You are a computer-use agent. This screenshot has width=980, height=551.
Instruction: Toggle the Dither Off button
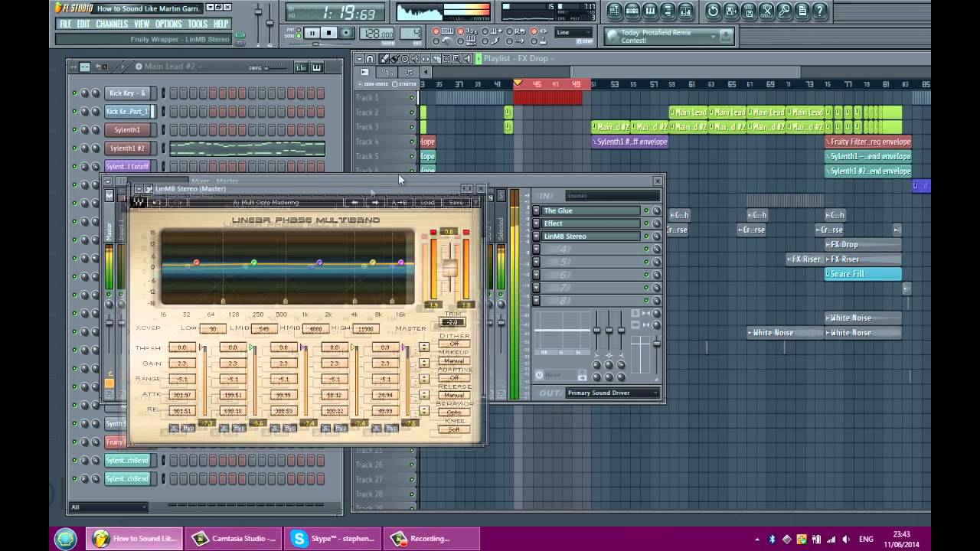454,344
